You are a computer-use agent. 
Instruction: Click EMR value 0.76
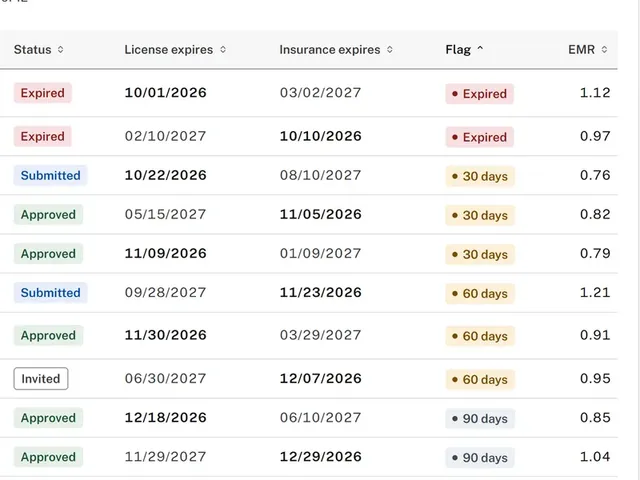point(595,175)
